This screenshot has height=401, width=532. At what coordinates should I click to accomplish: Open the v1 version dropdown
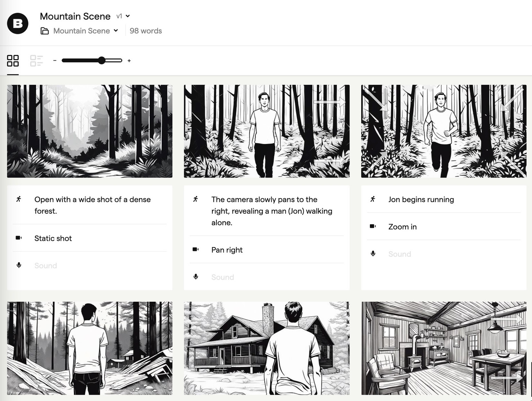(x=123, y=16)
